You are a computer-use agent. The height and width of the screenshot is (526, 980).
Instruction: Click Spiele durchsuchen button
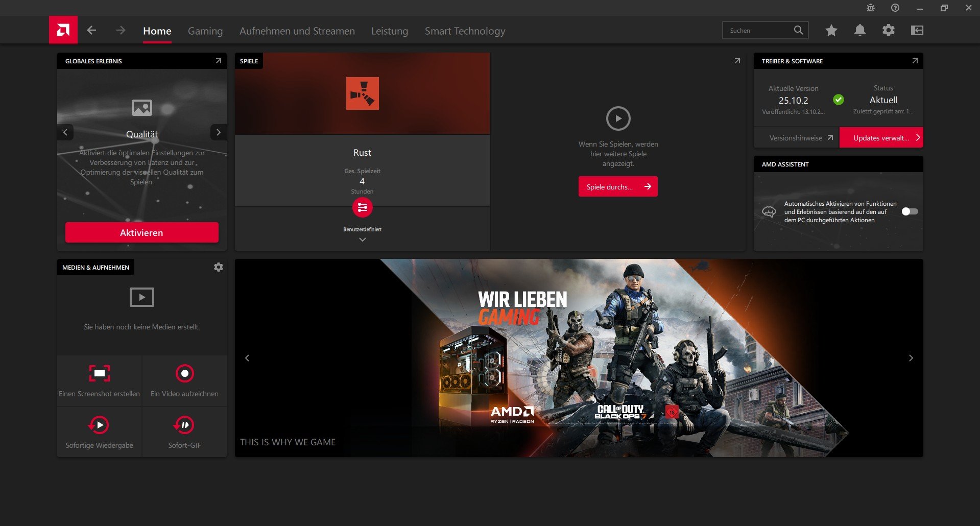coord(618,186)
